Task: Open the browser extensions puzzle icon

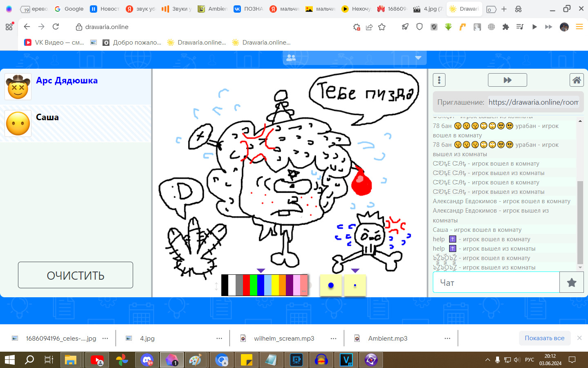Action: click(506, 27)
